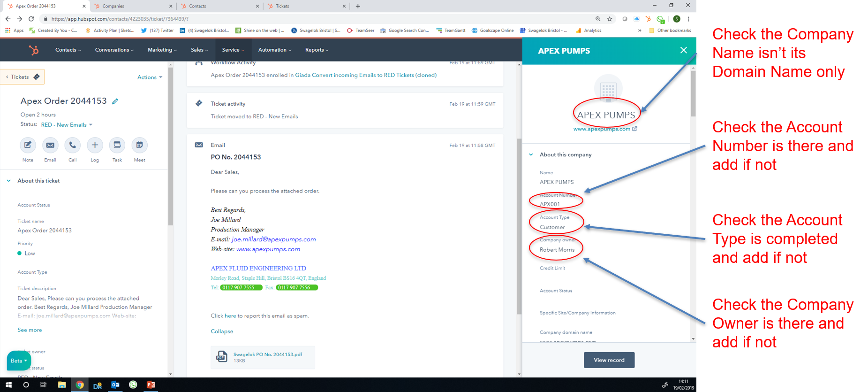
Task: Close the APEX PUMPS side panel
Action: [684, 50]
